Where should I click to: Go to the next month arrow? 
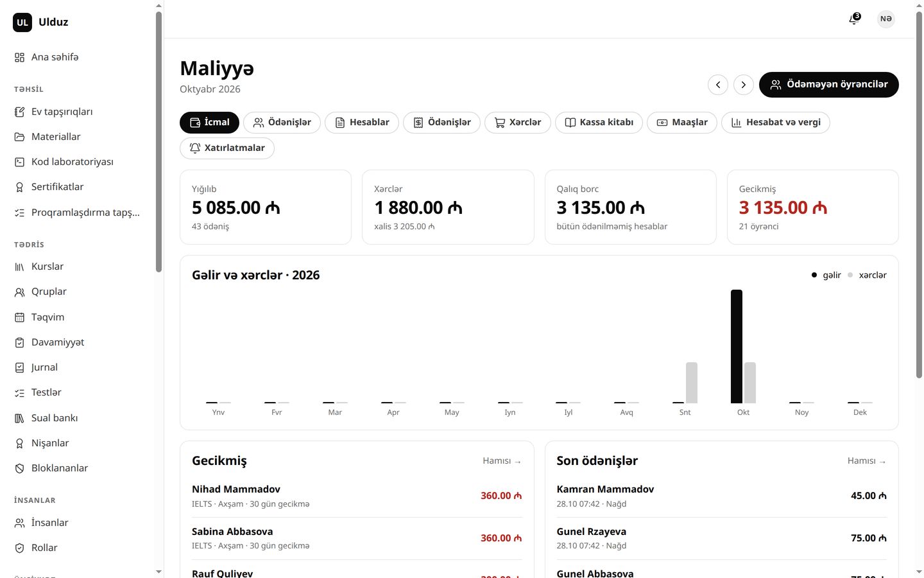coord(744,85)
